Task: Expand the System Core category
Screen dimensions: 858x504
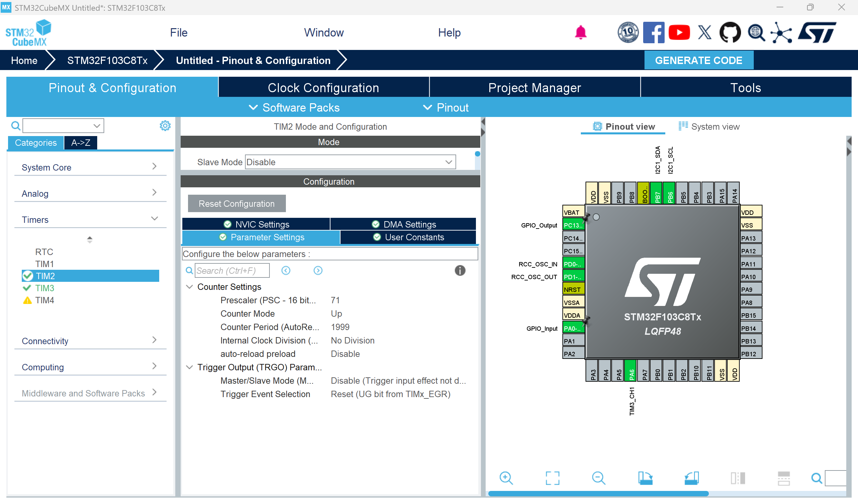Action: 90,167
